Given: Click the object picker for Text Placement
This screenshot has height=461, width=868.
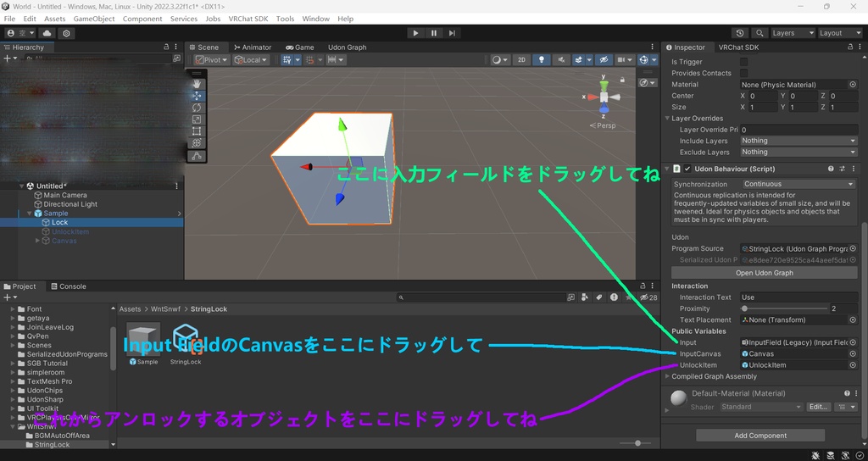Looking at the screenshot, I should point(853,319).
